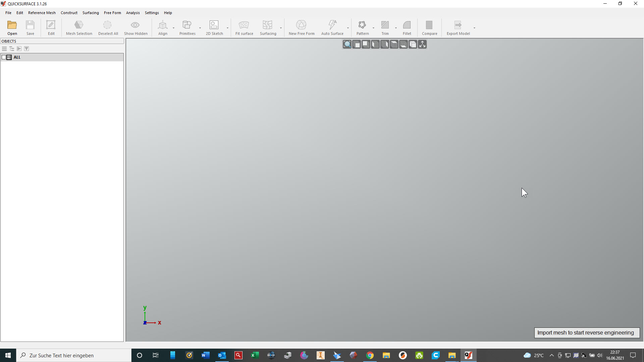Viewport: 644px width, 362px height.
Task: Select the ALL row in Objects tree
Action: coord(62,57)
